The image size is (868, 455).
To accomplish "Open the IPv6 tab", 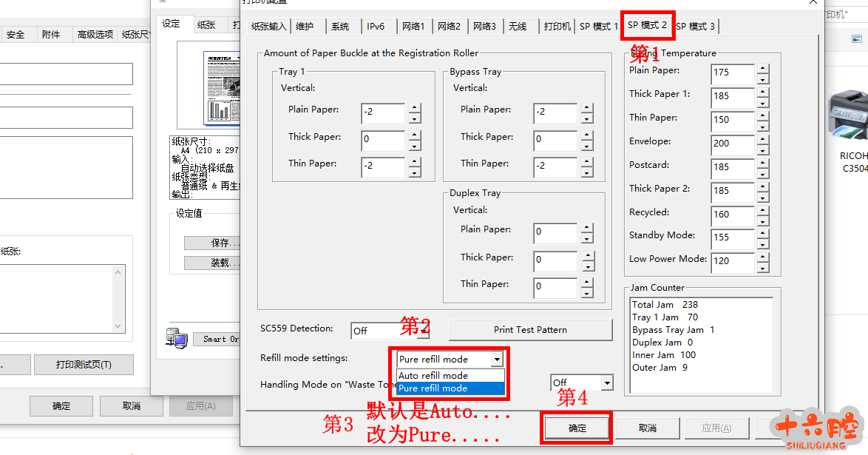I will point(376,27).
